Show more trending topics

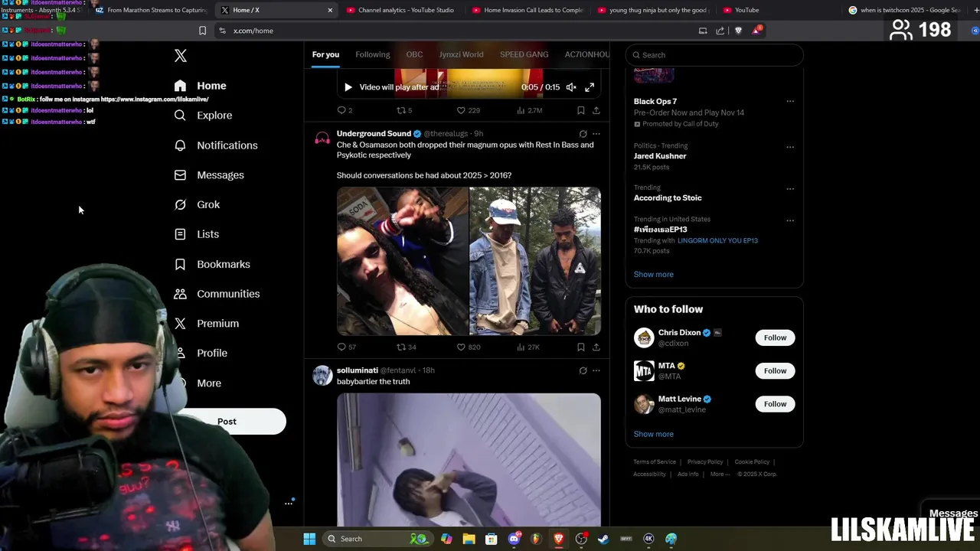pos(654,274)
